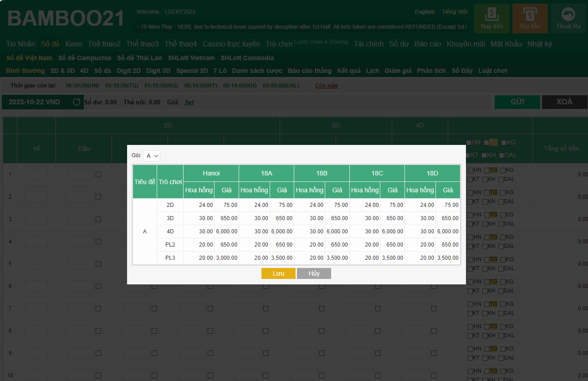
Task: Open the Tài chính menu
Action: pyautogui.click(x=368, y=44)
